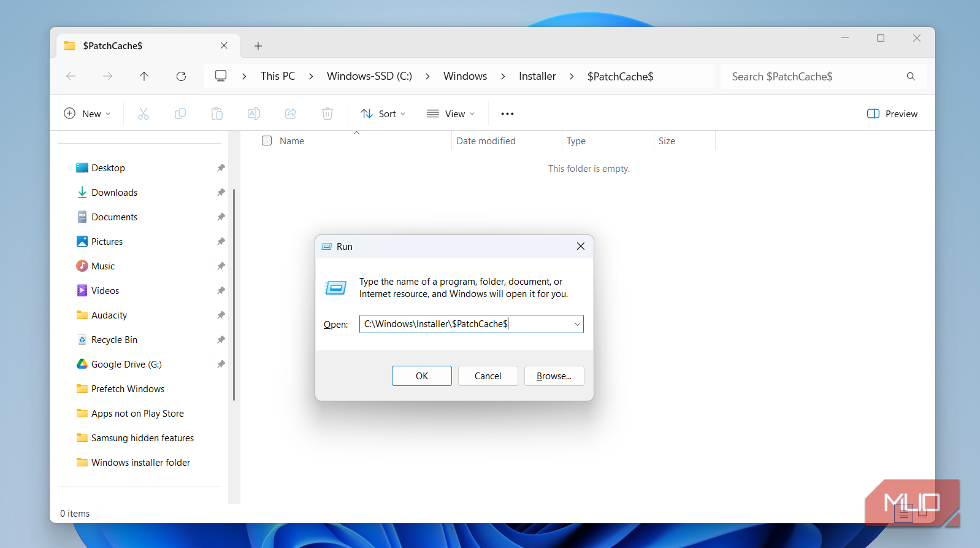The width and height of the screenshot is (980, 548).
Task: Open a new Explorer tab with plus
Action: pyautogui.click(x=258, y=46)
